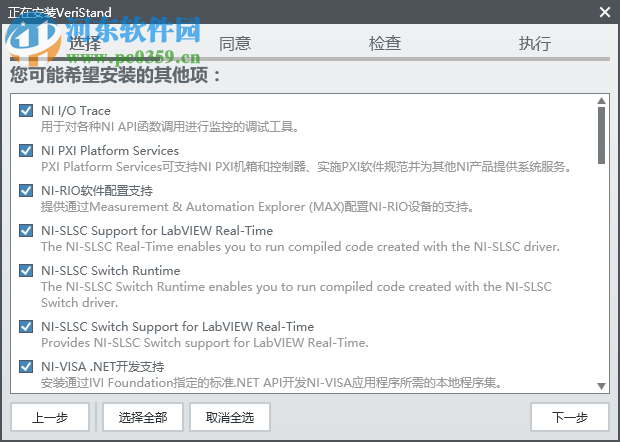The image size is (620, 442).
Task: Click the 取消全选 button
Action: point(230,417)
